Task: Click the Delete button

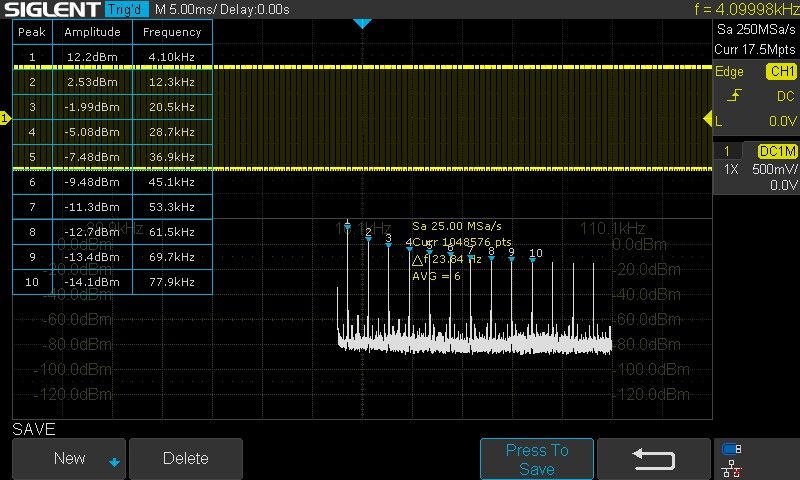Action: (x=186, y=458)
